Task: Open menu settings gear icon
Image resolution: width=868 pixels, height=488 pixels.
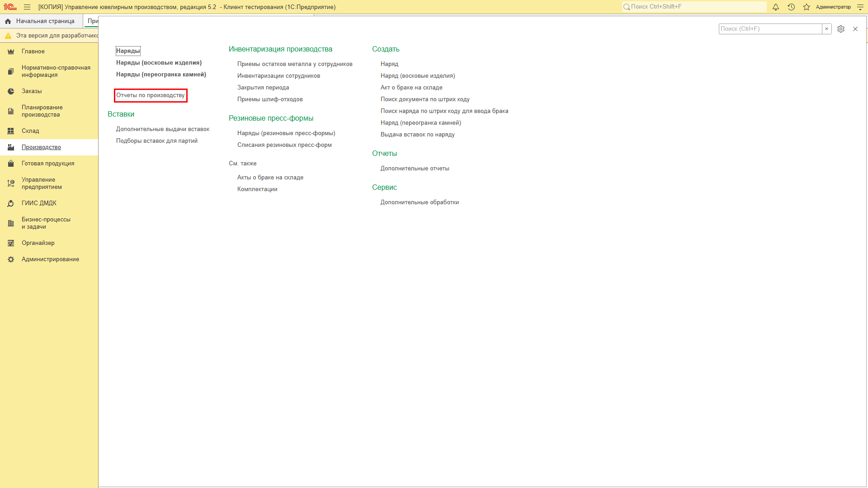Action: click(841, 29)
